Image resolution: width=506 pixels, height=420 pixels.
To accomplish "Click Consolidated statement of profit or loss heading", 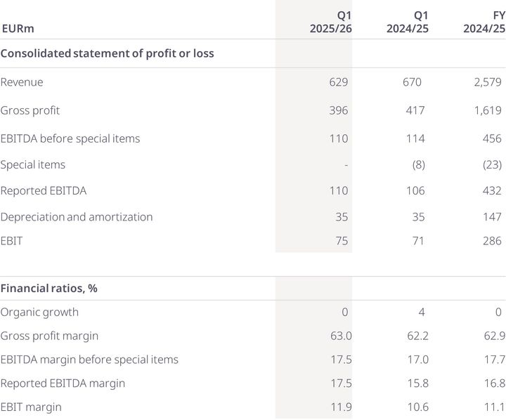I will tap(107, 53).
